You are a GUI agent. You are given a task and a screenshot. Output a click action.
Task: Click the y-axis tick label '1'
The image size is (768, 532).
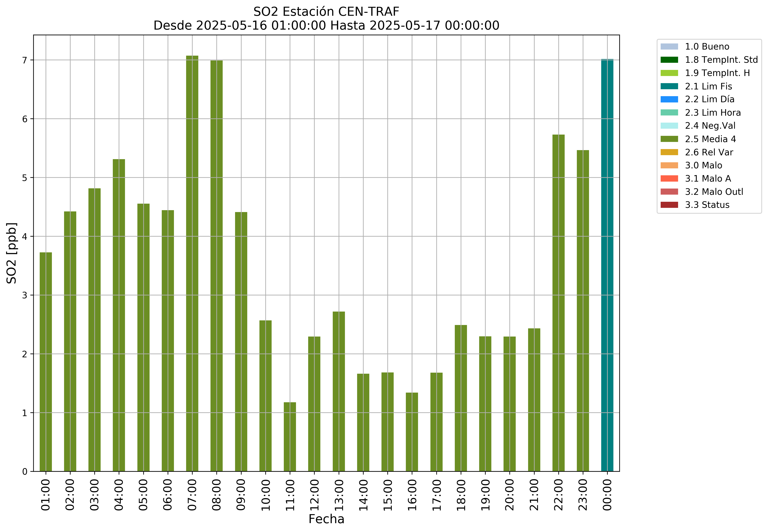(x=25, y=413)
